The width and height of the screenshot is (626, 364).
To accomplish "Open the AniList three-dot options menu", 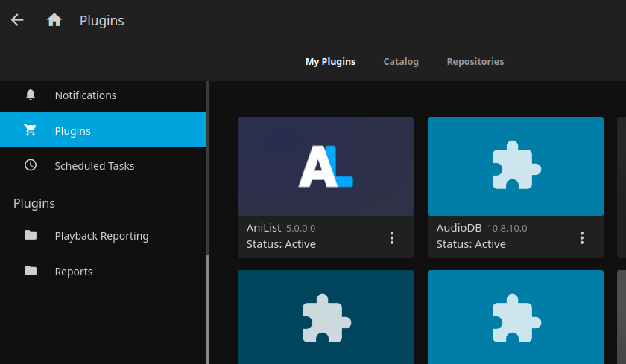I will (392, 237).
